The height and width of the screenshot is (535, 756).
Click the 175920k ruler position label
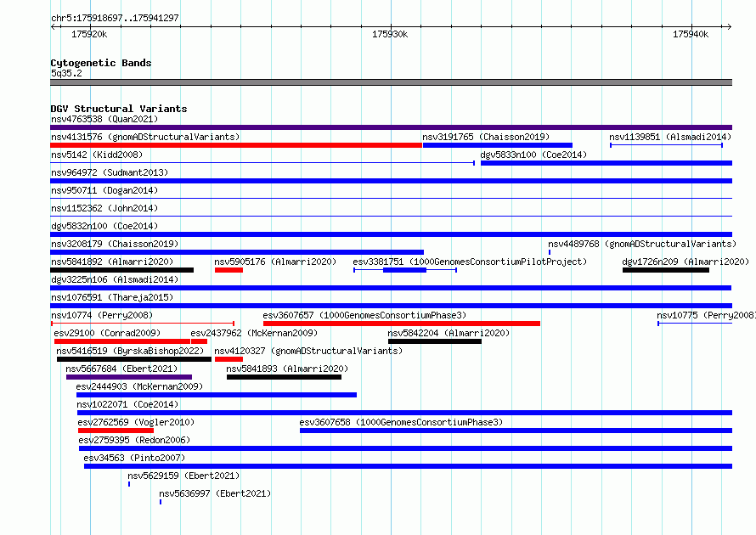[89, 34]
